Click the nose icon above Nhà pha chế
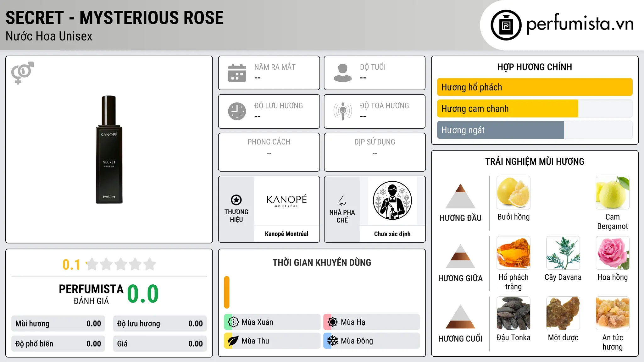 [342, 200]
